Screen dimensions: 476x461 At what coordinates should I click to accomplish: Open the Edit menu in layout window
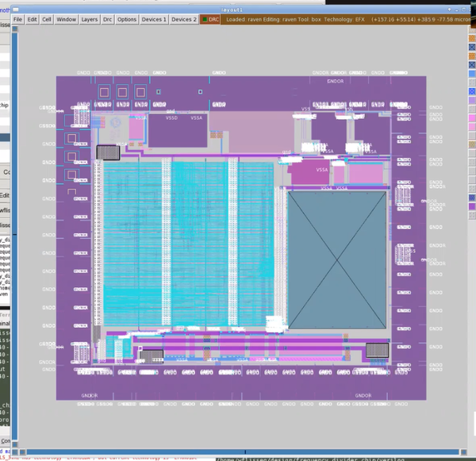click(32, 19)
